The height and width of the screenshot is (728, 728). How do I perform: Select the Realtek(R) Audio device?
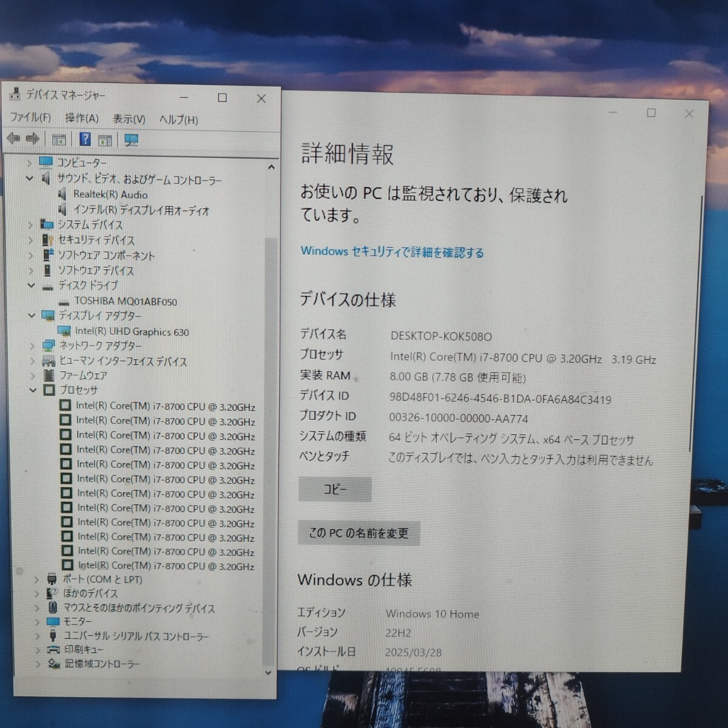[x=110, y=195]
